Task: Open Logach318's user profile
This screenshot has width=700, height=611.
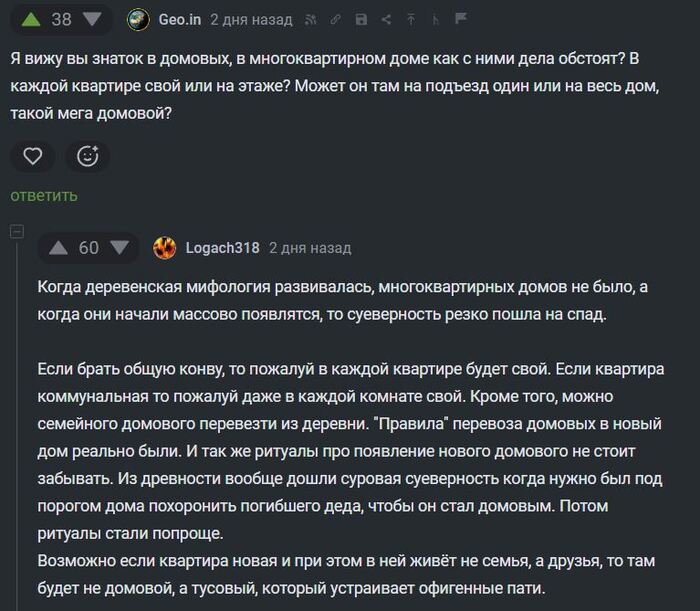Action: click(x=222, y=247)
